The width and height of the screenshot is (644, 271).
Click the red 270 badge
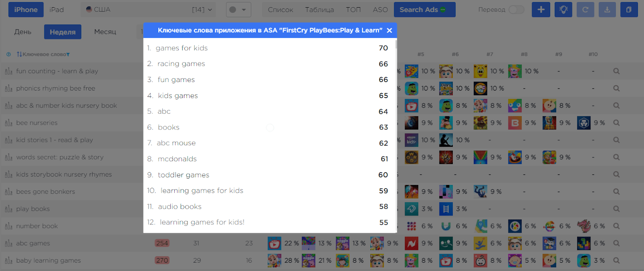162,261
